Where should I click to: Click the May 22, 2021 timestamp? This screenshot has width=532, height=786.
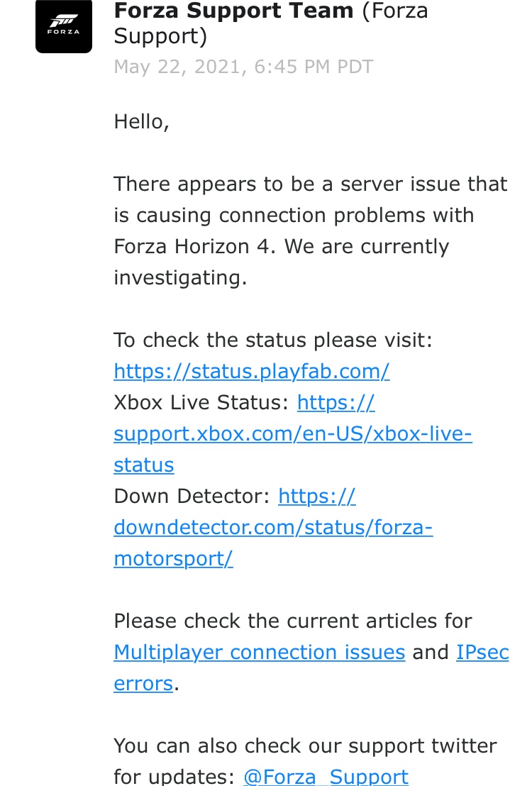243,67
